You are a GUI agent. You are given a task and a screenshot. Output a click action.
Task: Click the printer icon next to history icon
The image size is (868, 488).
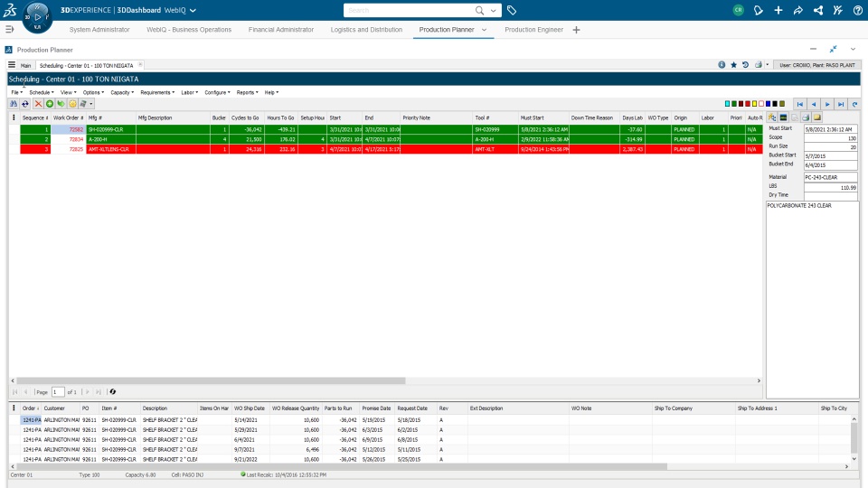coord(759,65)
